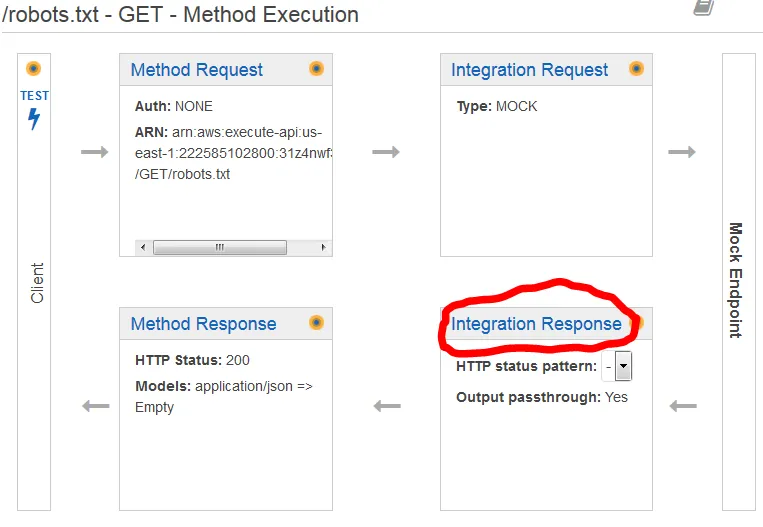Open the circled Integration Response link
The image size is (763, 527).
[536, 324]
